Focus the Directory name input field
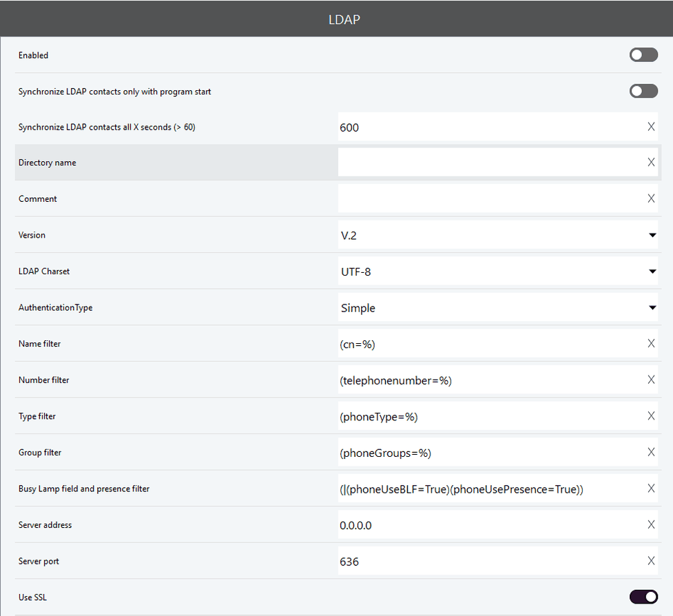This screenshot has height=616, width=673. point(491,162)
